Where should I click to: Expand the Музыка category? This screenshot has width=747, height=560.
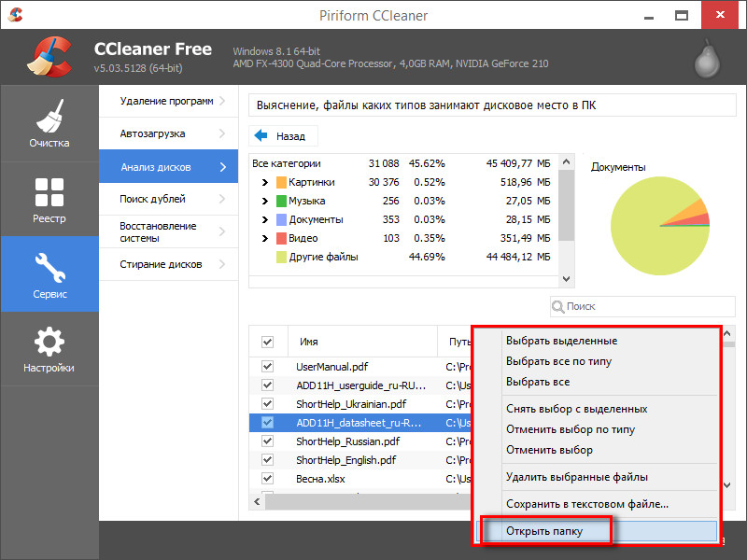click(265, 201)
